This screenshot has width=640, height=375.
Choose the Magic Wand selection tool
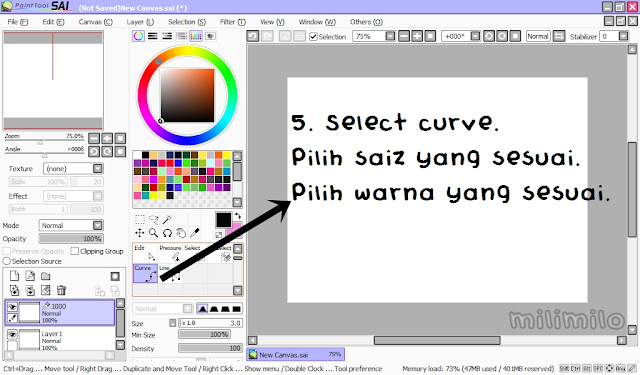(x=167, y=220)
